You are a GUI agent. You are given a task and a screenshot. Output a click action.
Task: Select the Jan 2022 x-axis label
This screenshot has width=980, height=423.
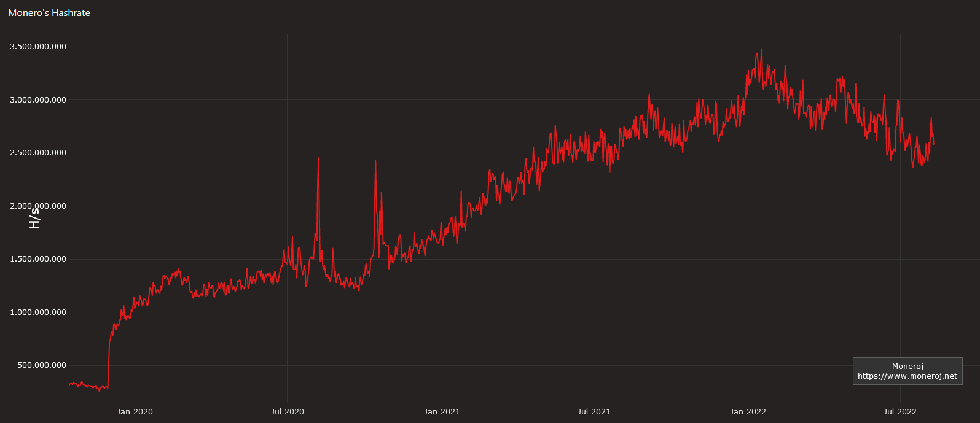pos(748,411)
